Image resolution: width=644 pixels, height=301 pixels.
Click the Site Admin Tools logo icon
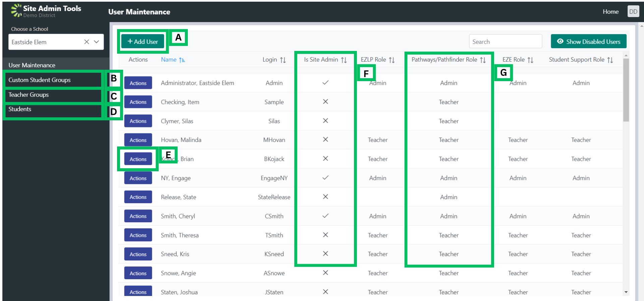(16, 10)
